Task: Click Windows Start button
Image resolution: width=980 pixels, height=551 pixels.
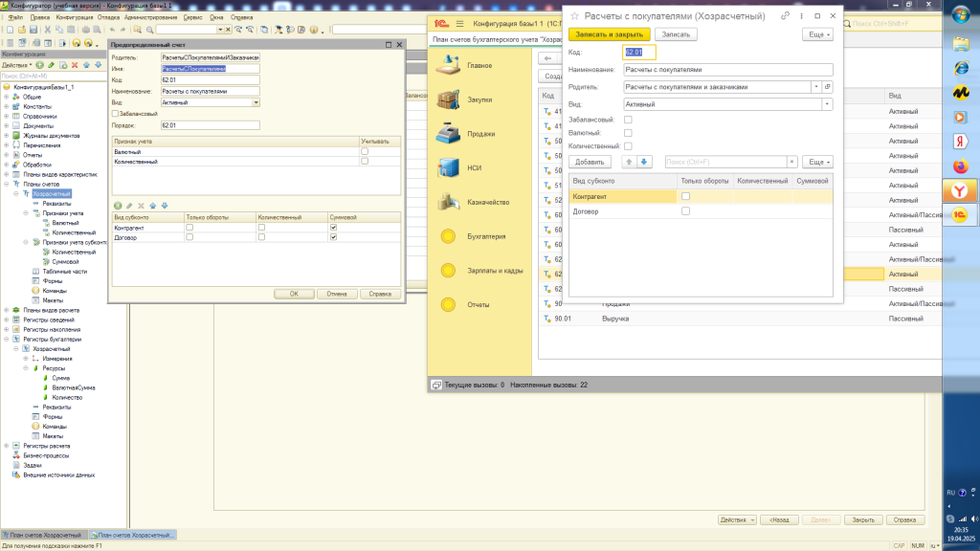Action: (961, 15)
